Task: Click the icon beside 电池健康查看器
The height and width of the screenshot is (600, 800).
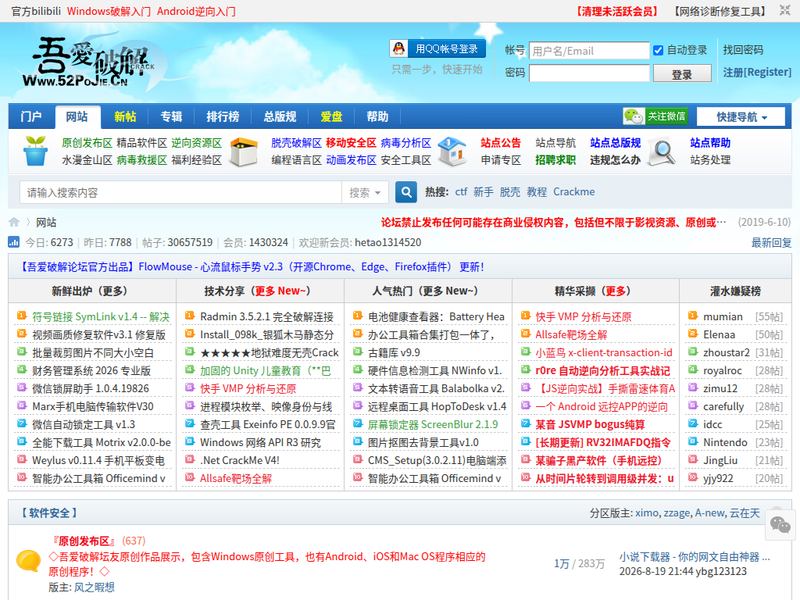Action: [x=358, y=316]
